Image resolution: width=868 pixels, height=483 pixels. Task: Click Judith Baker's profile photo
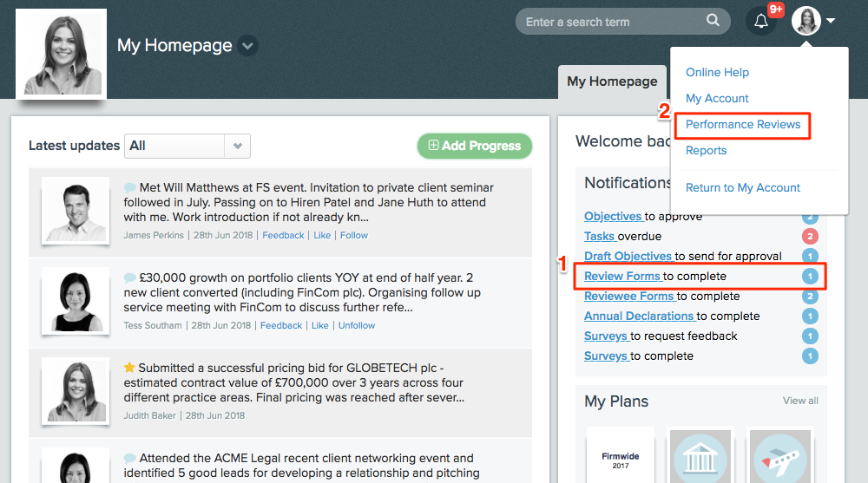point(76,391)
